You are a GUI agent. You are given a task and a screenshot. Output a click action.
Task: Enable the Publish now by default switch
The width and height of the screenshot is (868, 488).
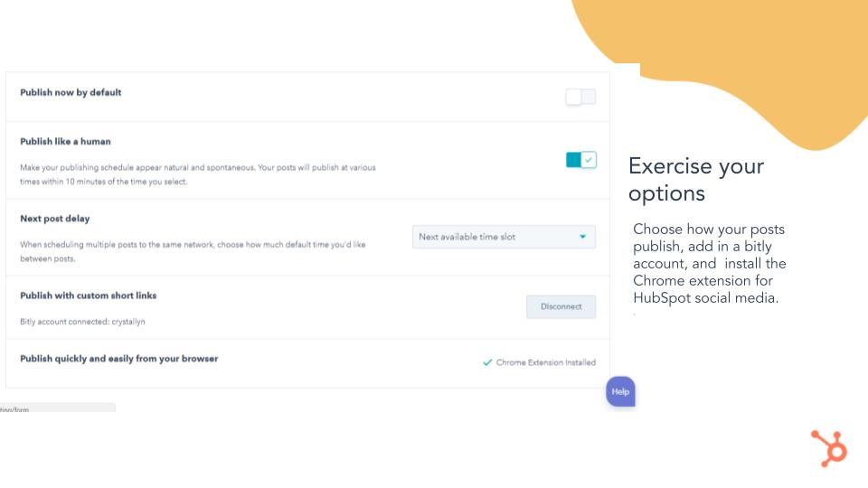point(580,97)
